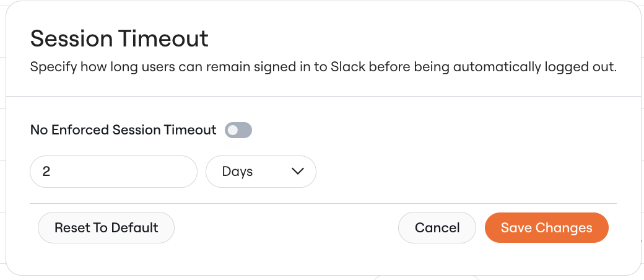Image resolution: width=644 pixels, height=280 pixels.
Task: Toggle the No Enforced Session Timeout switch
Action: tap(238, 130)
